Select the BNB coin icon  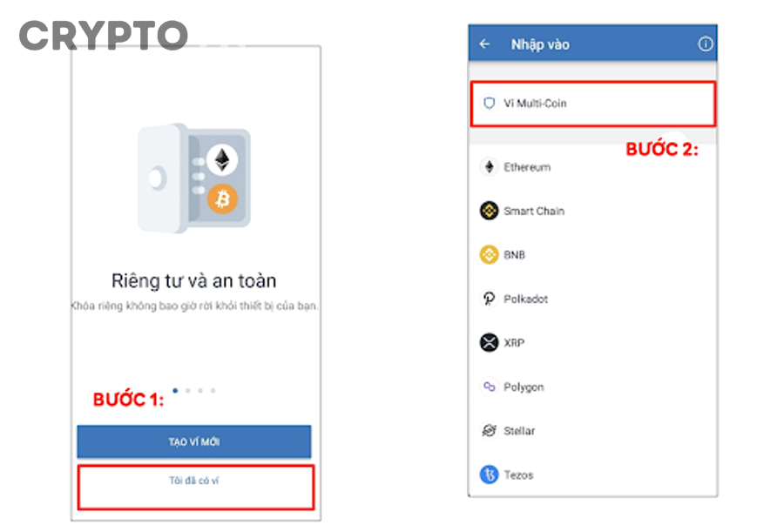[490, 254]
